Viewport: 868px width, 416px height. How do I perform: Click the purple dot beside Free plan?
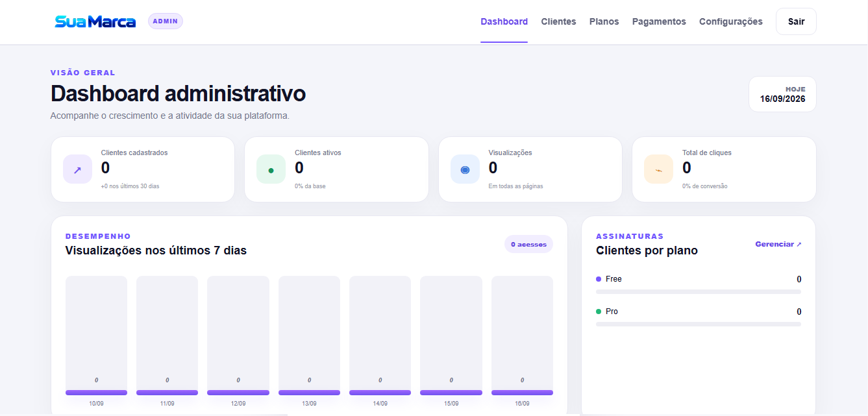tap(599, 279)
